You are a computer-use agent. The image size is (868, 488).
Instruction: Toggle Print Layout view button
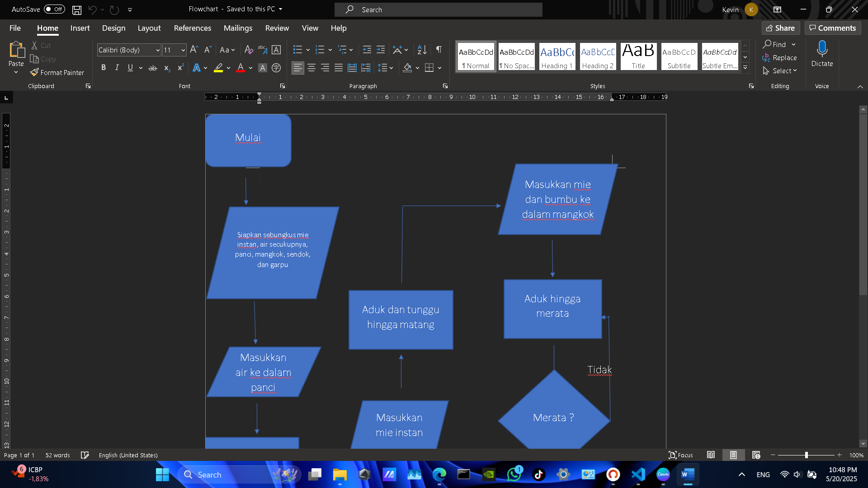tap(733, 455)
